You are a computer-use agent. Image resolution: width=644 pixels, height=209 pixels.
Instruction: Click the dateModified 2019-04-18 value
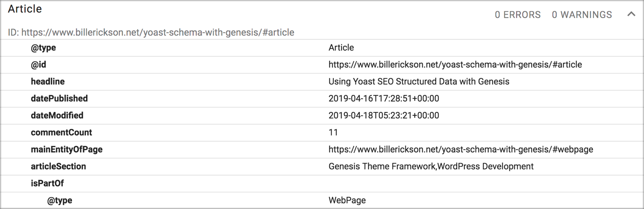coord(384,115)
